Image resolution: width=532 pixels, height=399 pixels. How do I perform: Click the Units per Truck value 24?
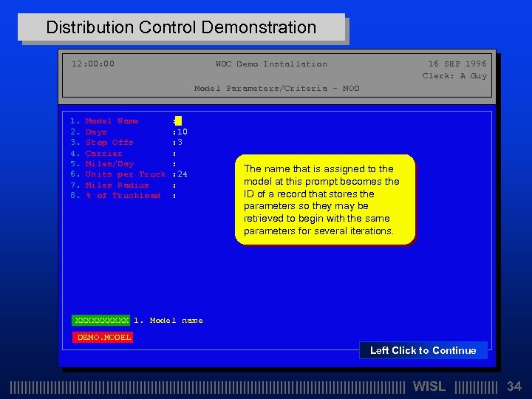[183, 174]
